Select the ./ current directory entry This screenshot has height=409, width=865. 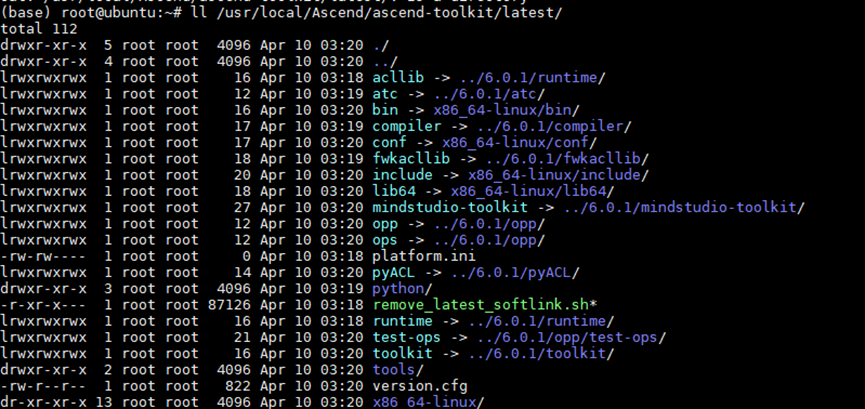[x=381, y=45]
